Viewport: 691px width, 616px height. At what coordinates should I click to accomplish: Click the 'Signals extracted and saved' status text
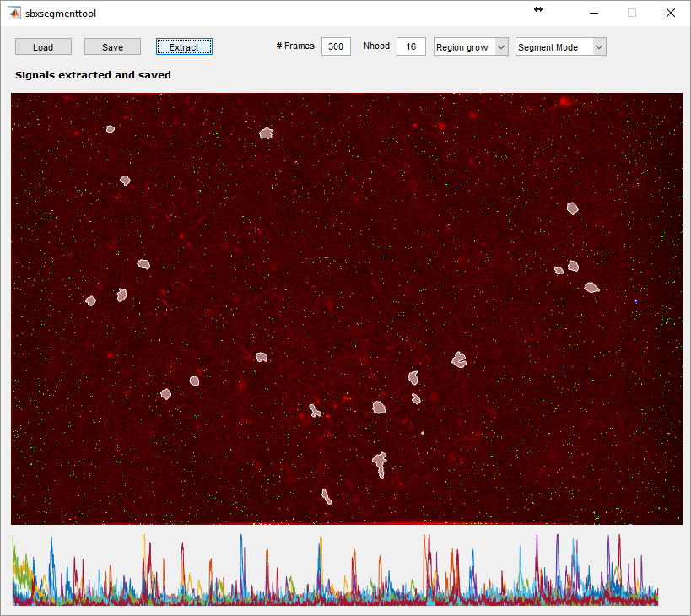(x=93, y=75)
